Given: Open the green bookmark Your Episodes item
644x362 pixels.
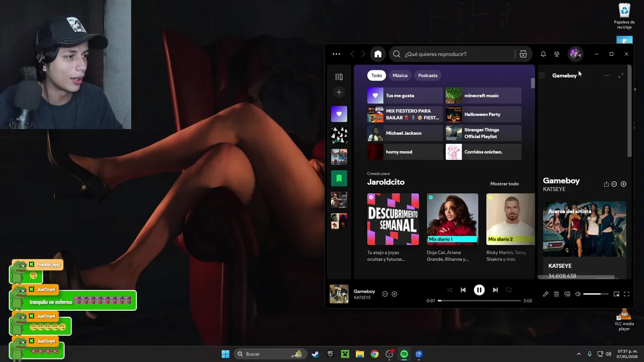Looking at the screenshot, I should click(x=339, y=178).
